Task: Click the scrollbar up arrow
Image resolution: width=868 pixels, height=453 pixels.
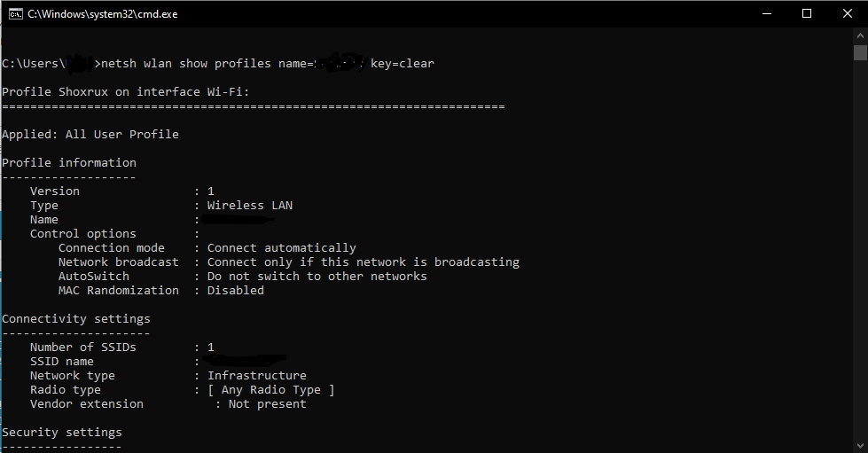Action: (x=860, y=35)
